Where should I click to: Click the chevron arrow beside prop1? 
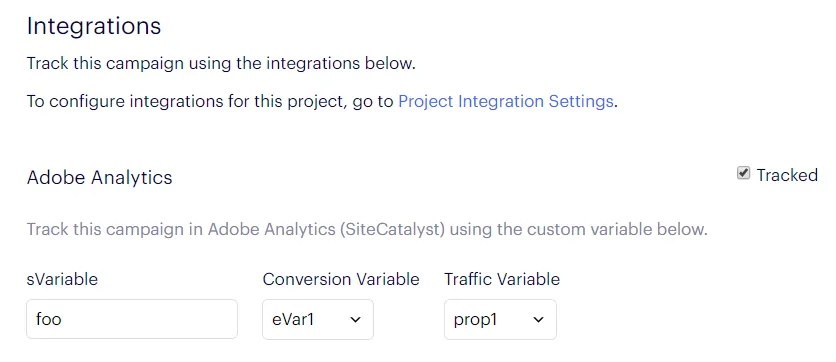[x=538, y=320]
